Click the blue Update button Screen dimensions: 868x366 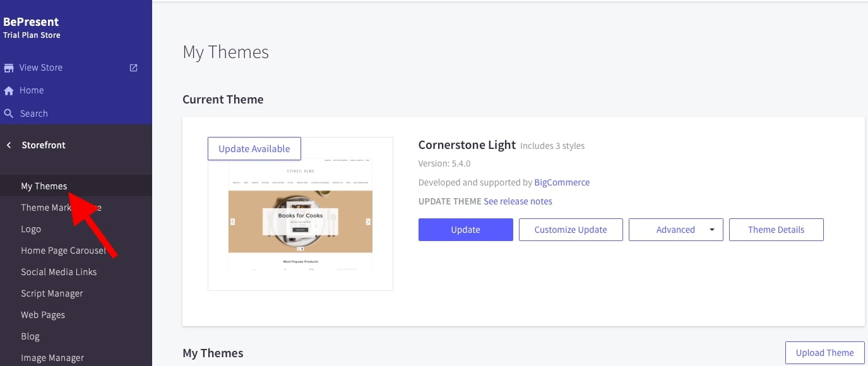[465, 230]
